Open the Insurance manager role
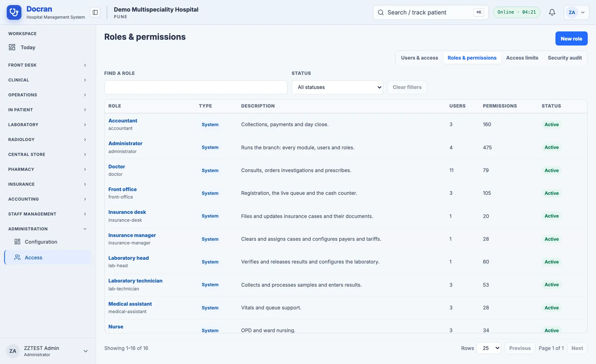This screenshot has width=596, height=364. (132, 235)
